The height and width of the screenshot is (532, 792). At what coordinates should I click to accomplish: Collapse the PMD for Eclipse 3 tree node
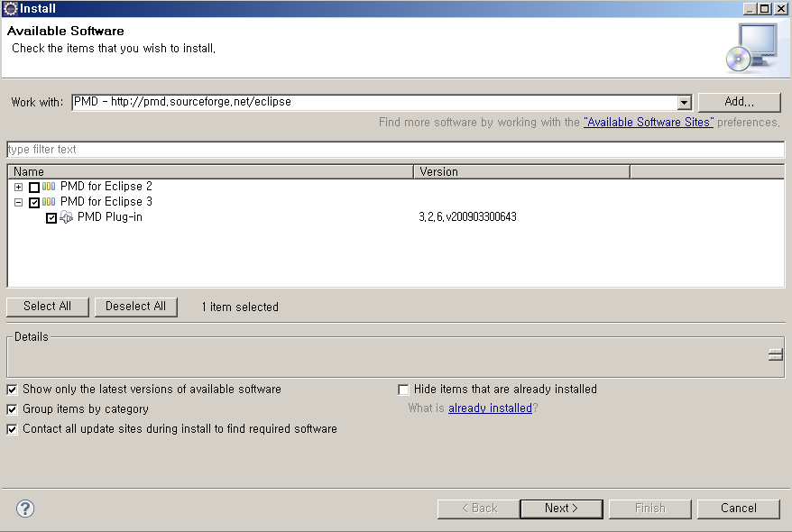click(18, 203)
